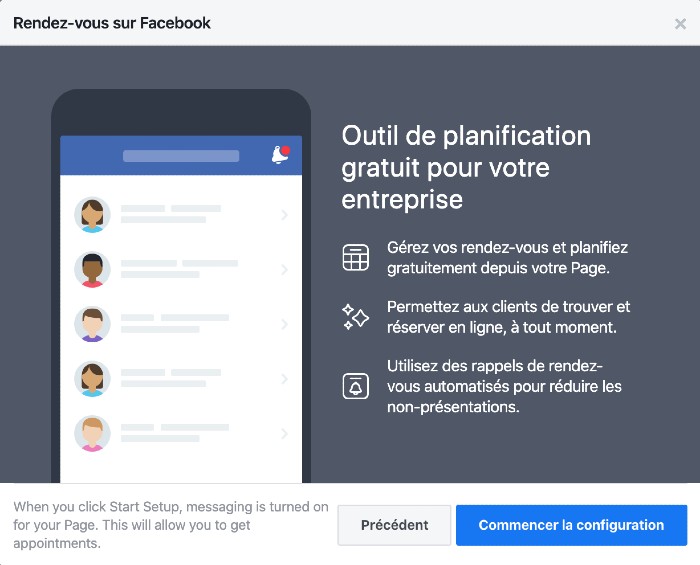Click the fifth avatar with pink shirt
This screenshot has height=565, width=700.
[92, 434]
